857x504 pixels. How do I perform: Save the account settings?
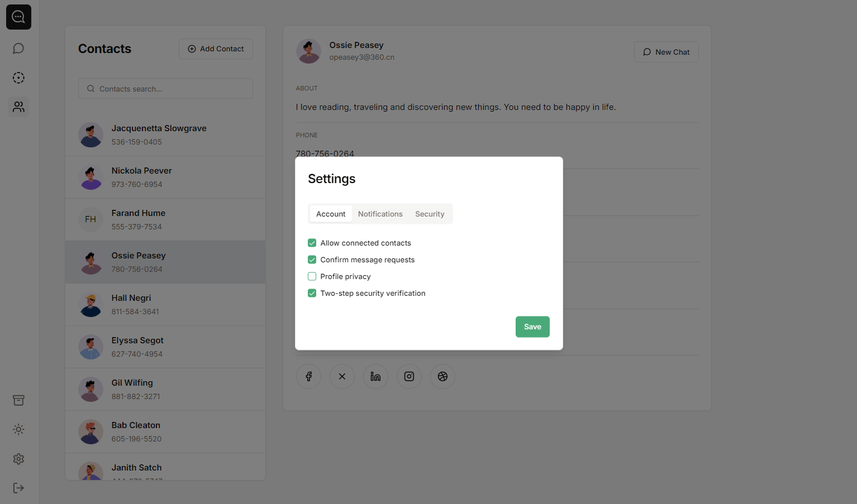[x=532, y=327]
